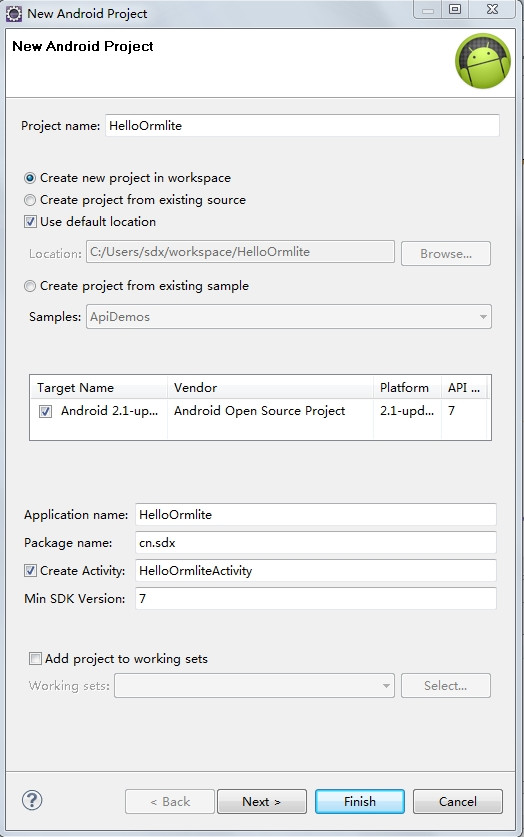Click the Vendor column header
Screen dimensions: 524x837
point(271,388)
